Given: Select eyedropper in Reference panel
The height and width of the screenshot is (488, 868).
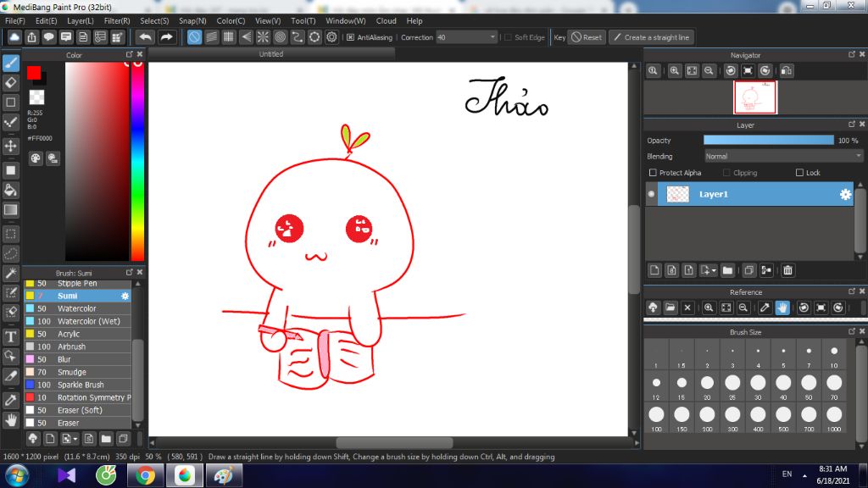Looking at the screenshot, I should tap(765, 308).
